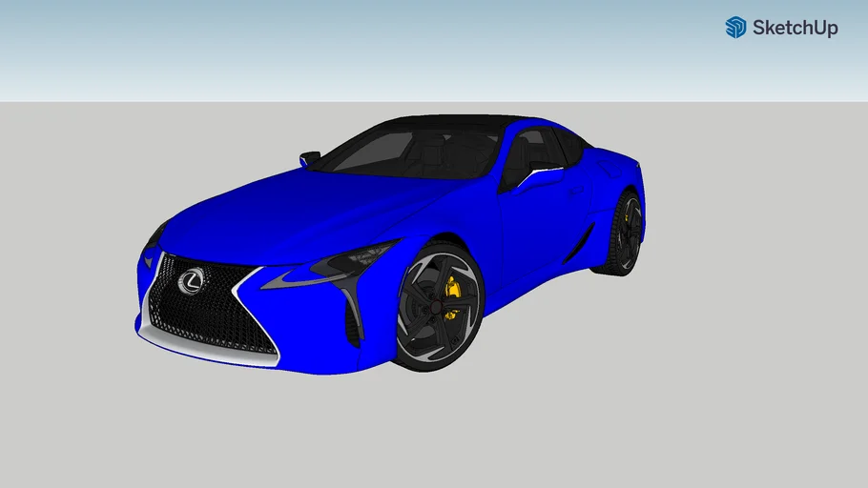Click the side door window glass
The width and height of the screenshot is (868, 488).
pyautogui.click(x=538, y=152)
